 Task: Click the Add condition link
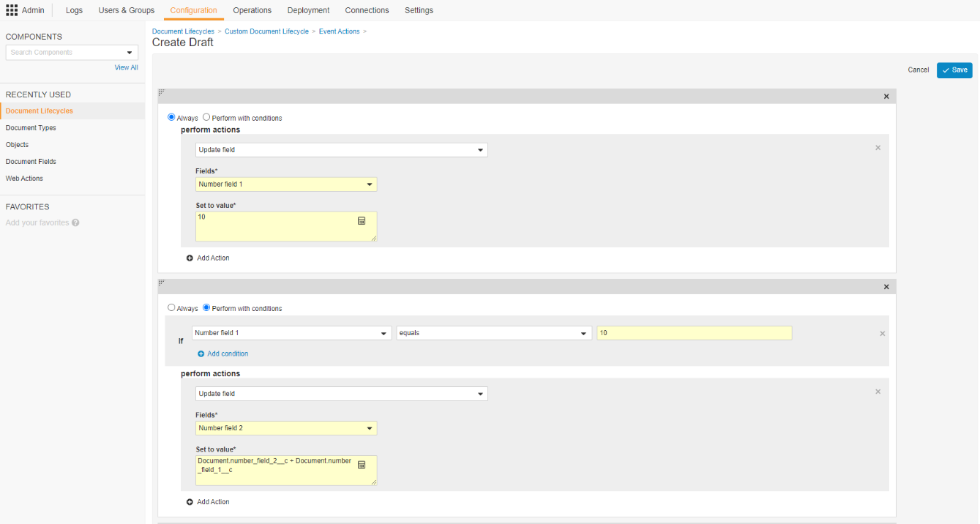[x=227, y=354]
